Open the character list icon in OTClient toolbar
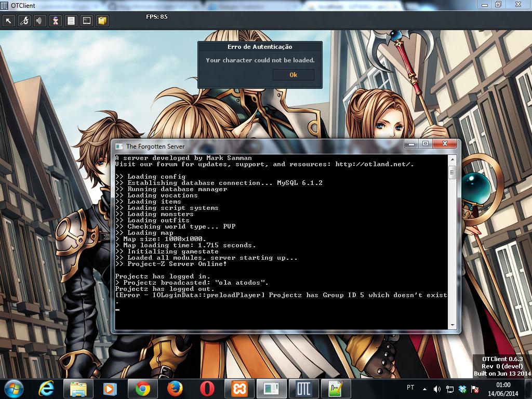Image resolution: width=532 pixels, height=399 pixels. pyautogui.click(x=55, y=21)
